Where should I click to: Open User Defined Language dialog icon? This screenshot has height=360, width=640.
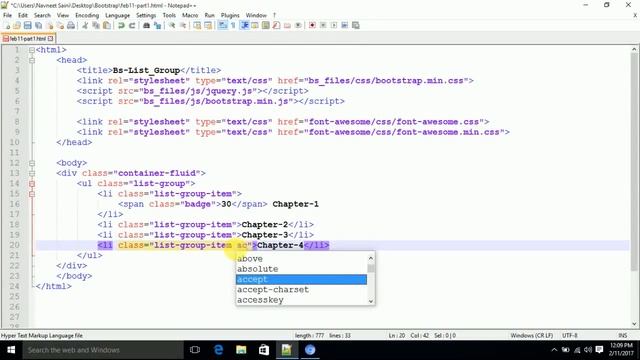pos(255,25)
